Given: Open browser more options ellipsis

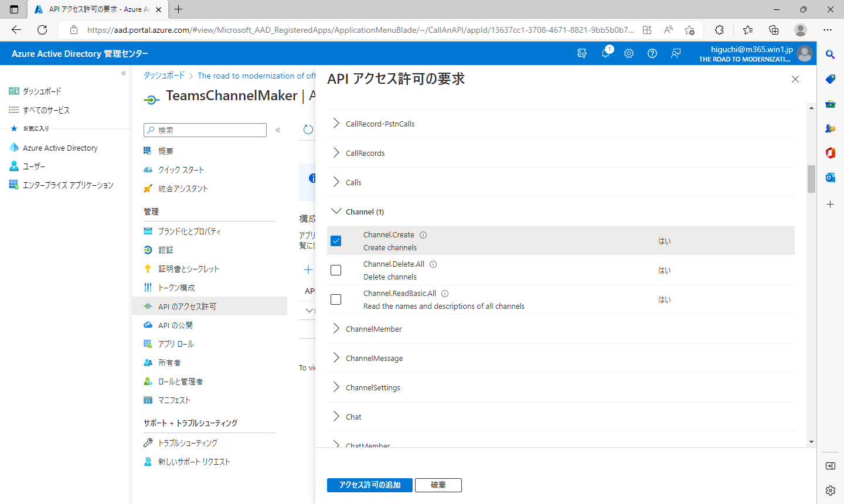Looking at the screenshot, I should click(828, 30).
